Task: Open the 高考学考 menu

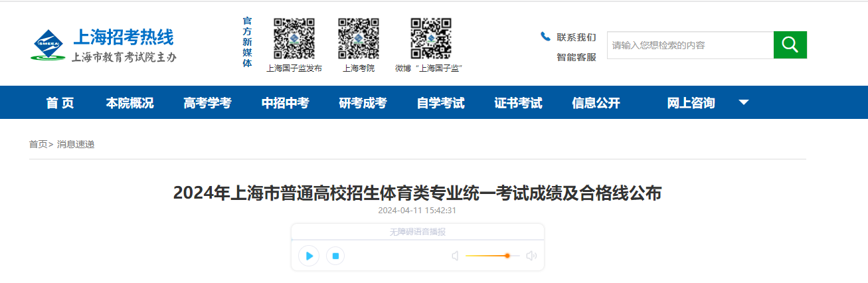Action: (x=207, y=103)
